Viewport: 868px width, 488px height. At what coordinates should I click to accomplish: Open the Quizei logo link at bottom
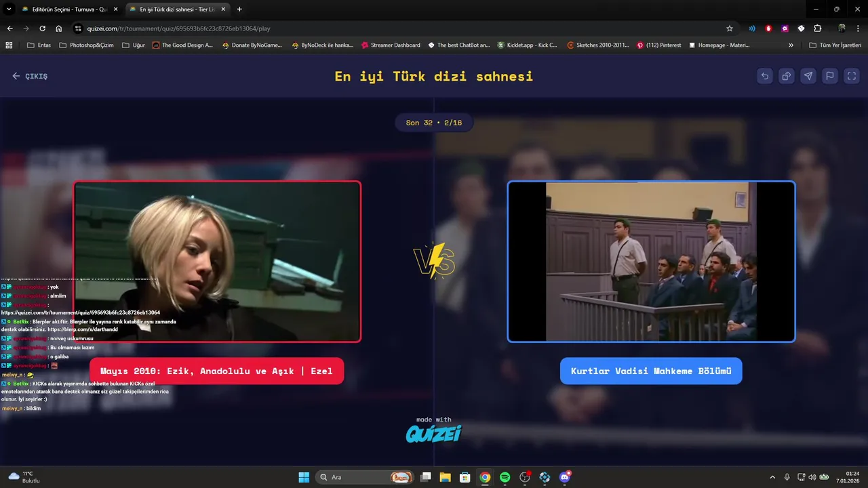434,432
